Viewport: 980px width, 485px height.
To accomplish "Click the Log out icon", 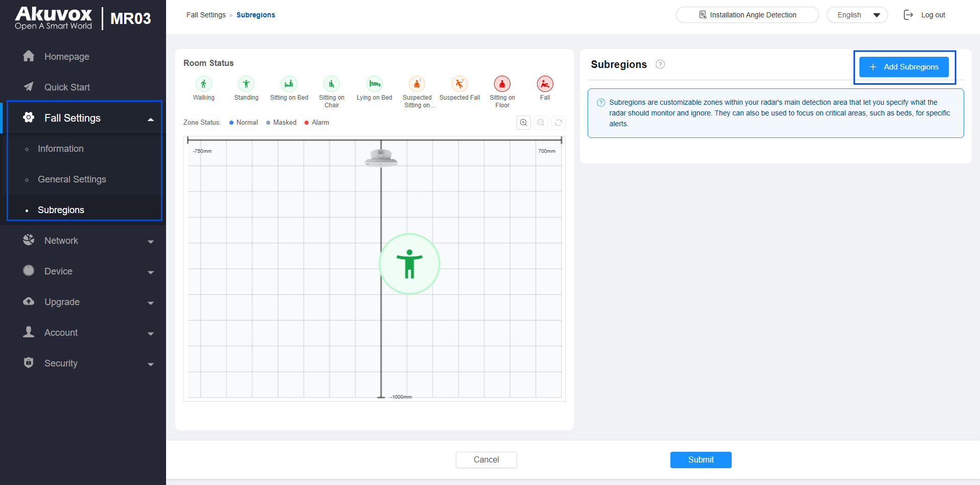I will [908, 15].
